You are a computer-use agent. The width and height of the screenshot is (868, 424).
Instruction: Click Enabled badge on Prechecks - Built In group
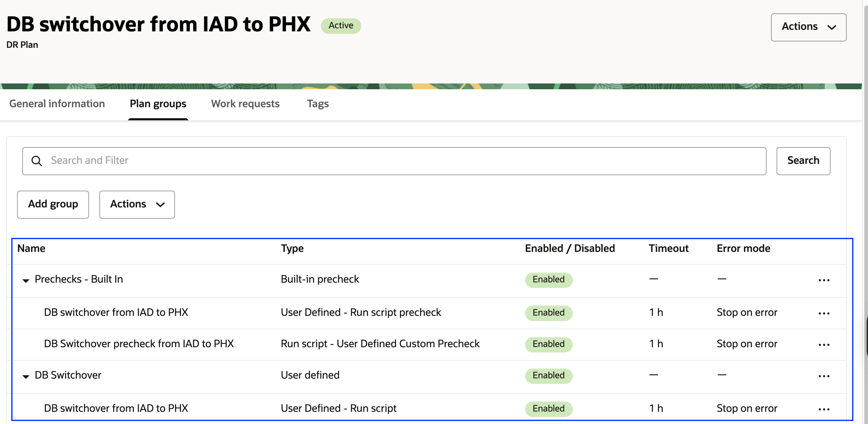click(x=548, y=280)
